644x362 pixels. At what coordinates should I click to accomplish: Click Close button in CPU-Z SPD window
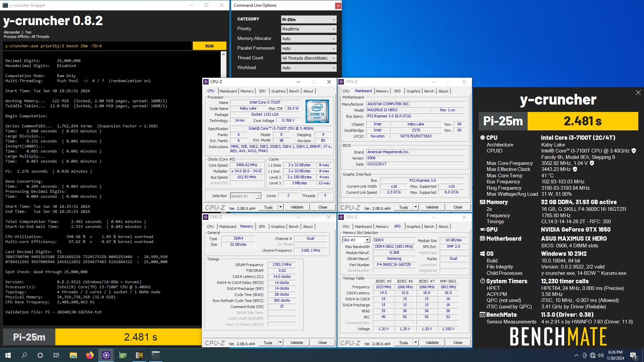coord(458,343)
